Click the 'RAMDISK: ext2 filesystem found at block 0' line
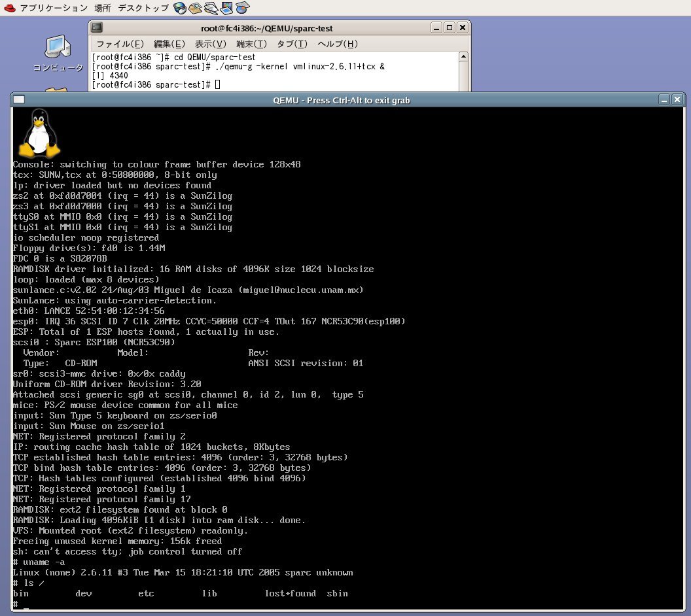Viewport: 691px width, 616px height. coord(120,510)
